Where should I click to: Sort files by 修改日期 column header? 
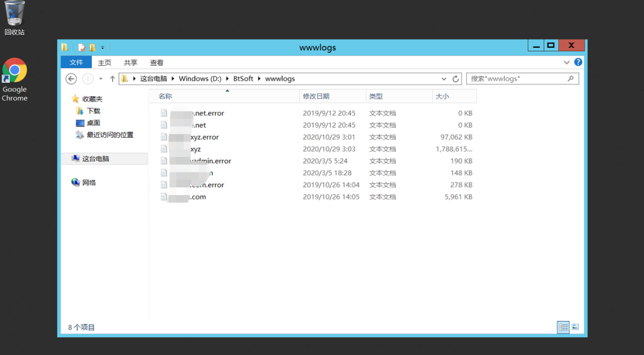(316, 96)
